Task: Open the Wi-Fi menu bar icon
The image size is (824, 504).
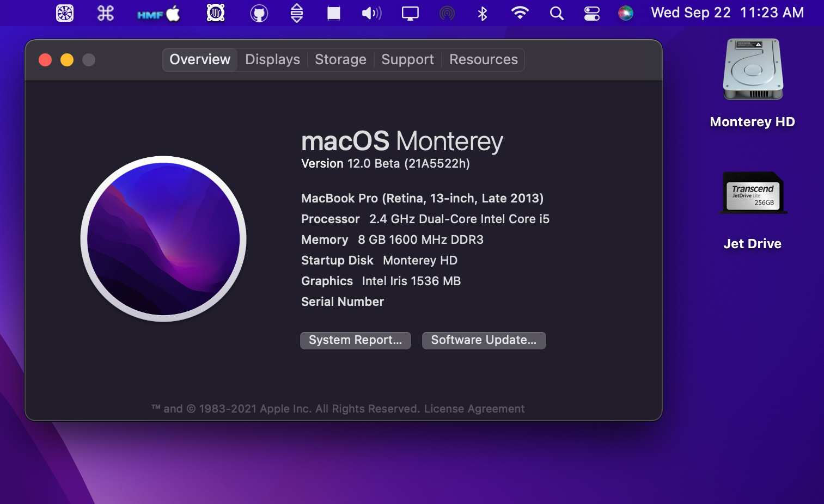Action: click(520, 13)
